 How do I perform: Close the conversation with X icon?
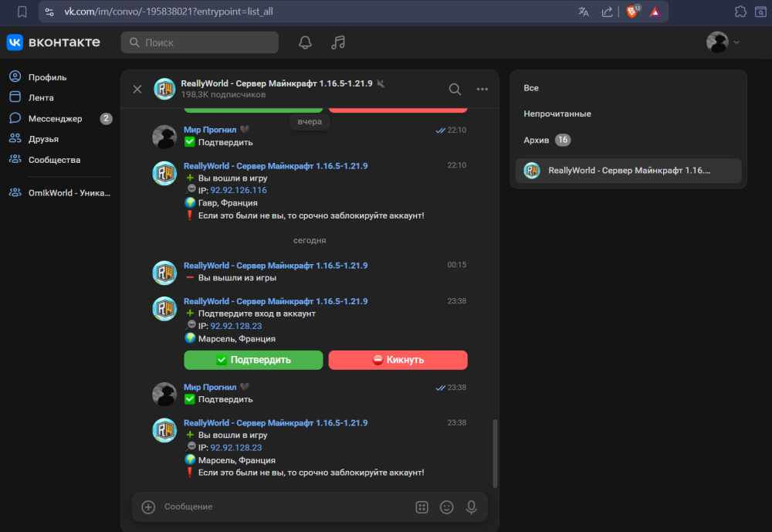tap(137, 89)
